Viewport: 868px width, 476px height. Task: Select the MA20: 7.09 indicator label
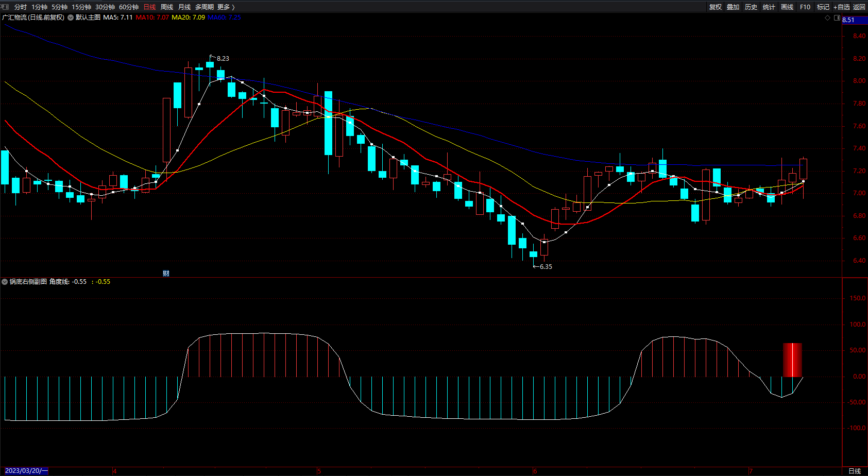point(189,18)
